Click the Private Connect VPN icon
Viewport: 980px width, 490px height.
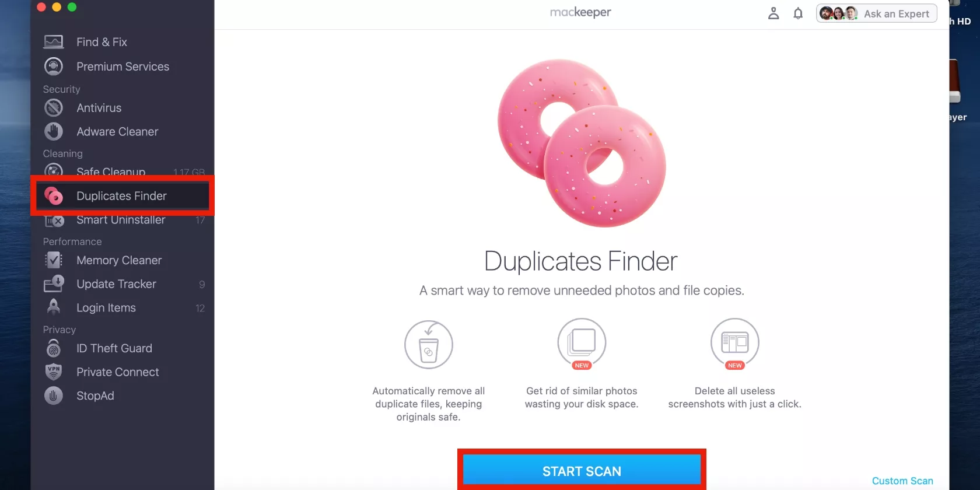(x=54, y=372)
